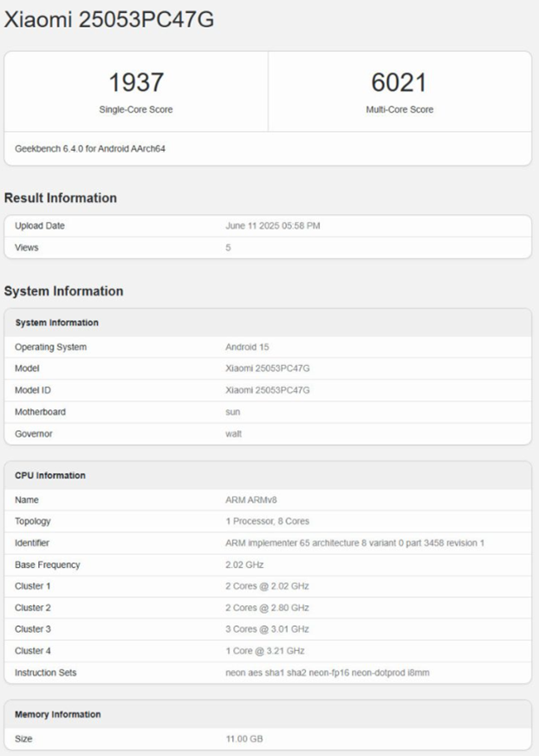This screenshot has width=539, height=756.
Task: Select the upload date value June 11 2025
Action: pos(273,226)
